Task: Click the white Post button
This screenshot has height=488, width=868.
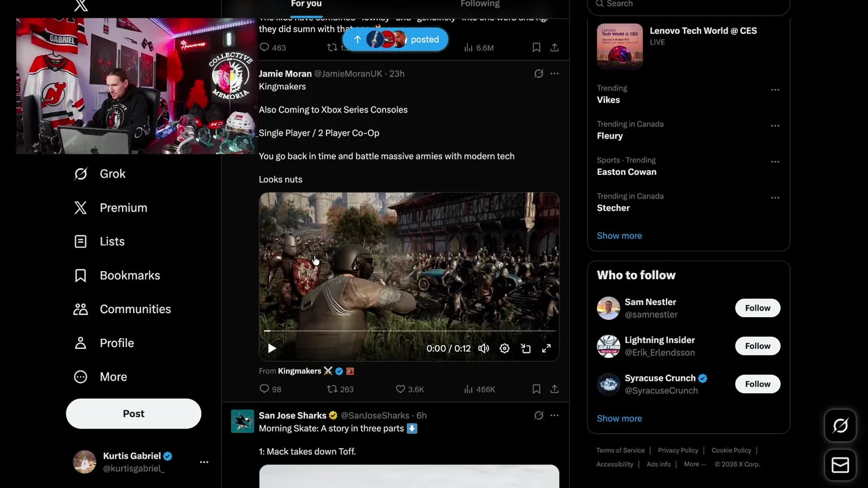Action: coord(134,413)
